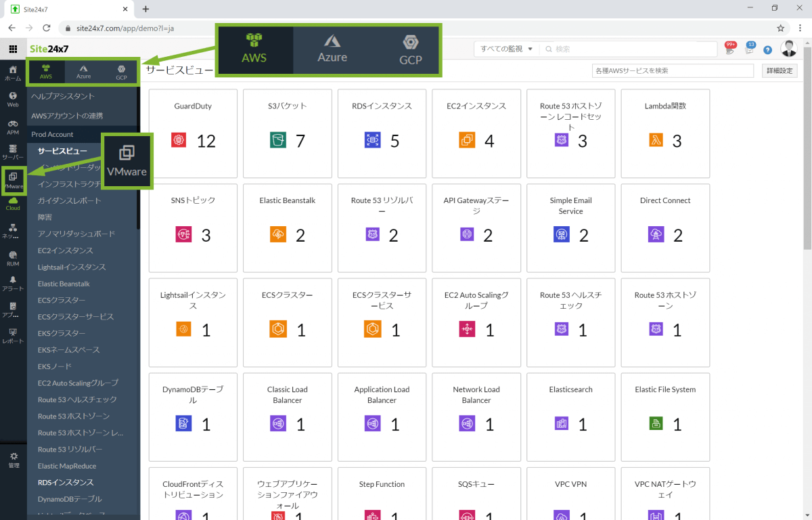Open the apps grid launcher icon
This screenshot has width=812, height=520.
[x=13, y=49]
